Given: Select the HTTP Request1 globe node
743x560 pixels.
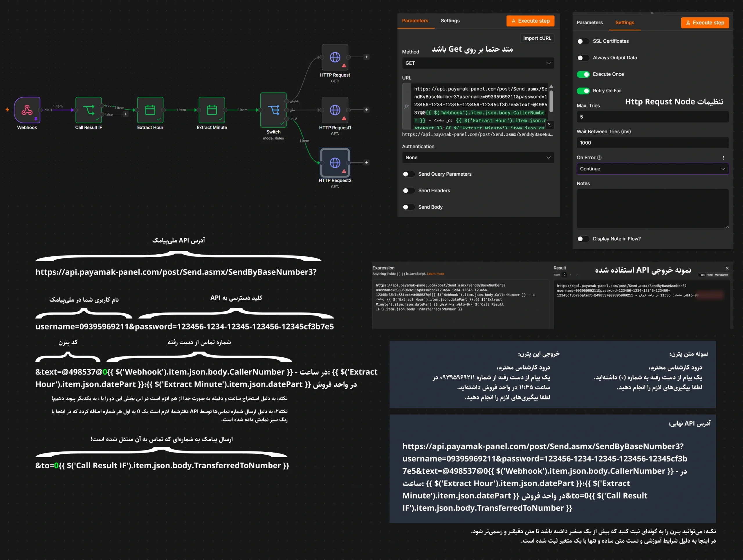Looking at the screenshot, I should [335, 110].
